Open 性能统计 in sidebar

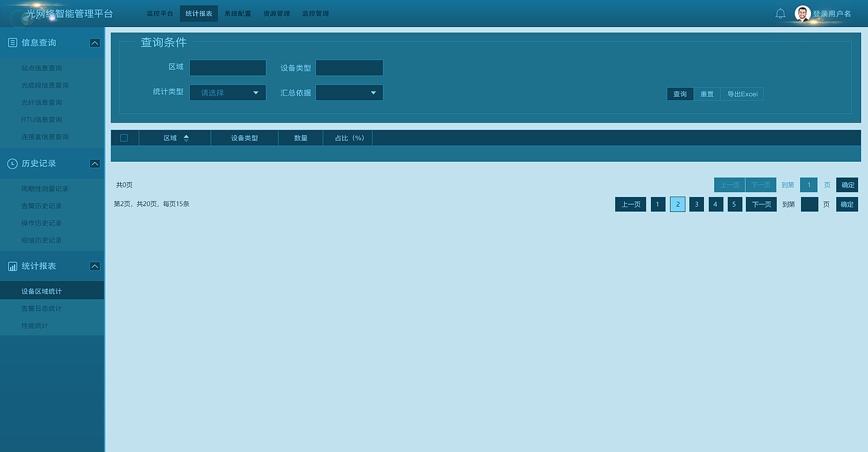point(35,326)
